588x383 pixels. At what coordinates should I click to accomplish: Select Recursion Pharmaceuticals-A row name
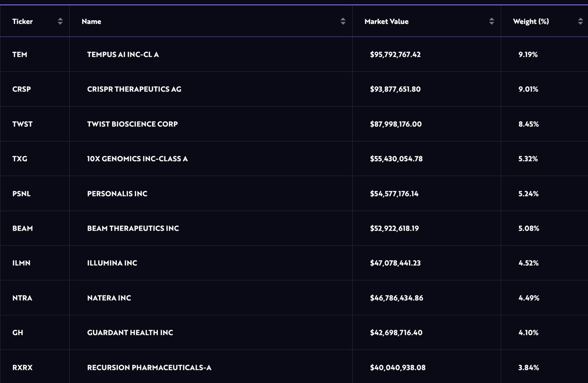point(149,367)
